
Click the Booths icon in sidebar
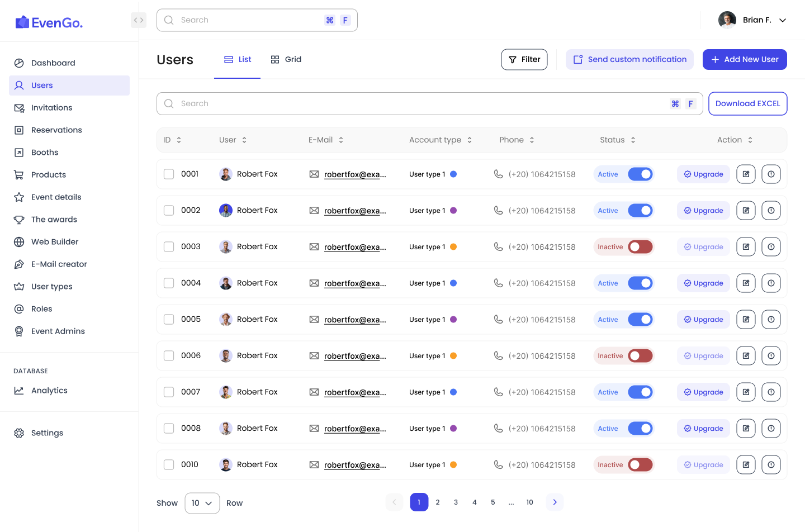19,153
